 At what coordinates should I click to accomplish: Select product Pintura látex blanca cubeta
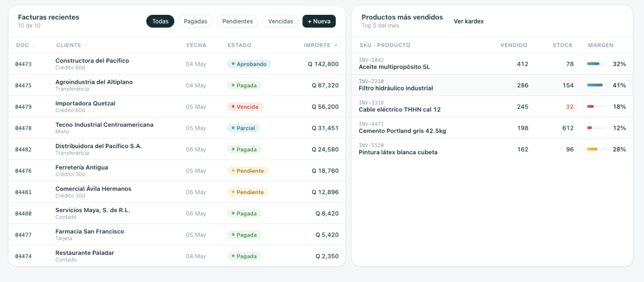pyautogui.click(x=398, y=152)
